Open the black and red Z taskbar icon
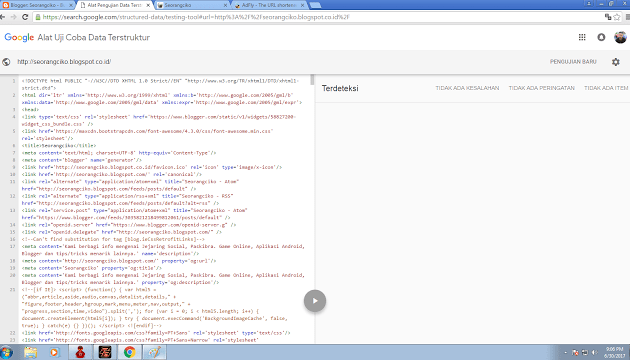 click(x=105, y=352)
